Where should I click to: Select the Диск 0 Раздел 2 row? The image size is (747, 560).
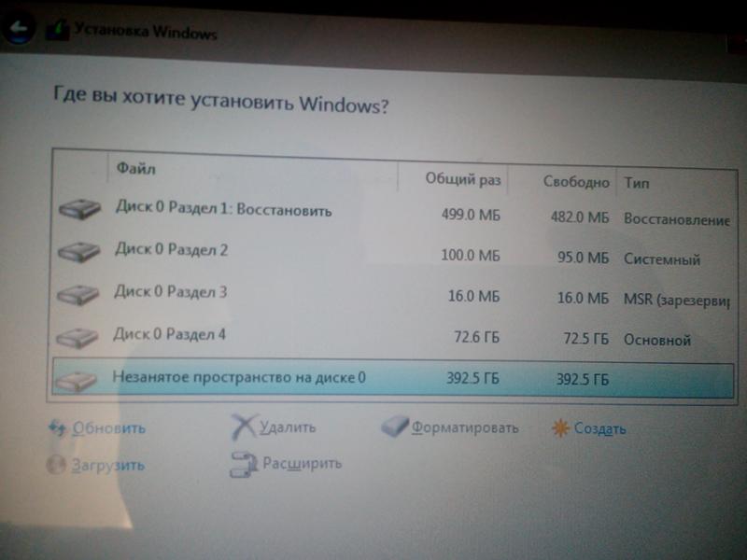(393, 254)
